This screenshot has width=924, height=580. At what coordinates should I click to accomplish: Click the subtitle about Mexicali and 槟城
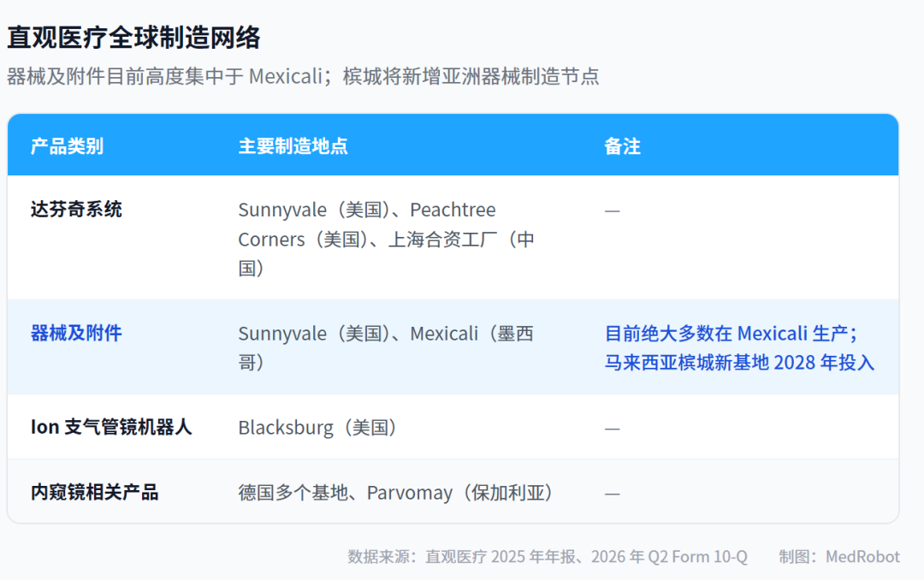click(303, 76)
